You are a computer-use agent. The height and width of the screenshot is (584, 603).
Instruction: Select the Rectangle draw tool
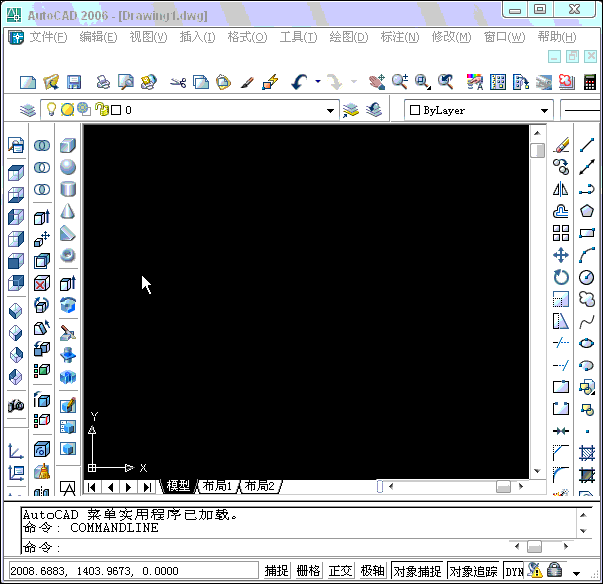(587, 233)
